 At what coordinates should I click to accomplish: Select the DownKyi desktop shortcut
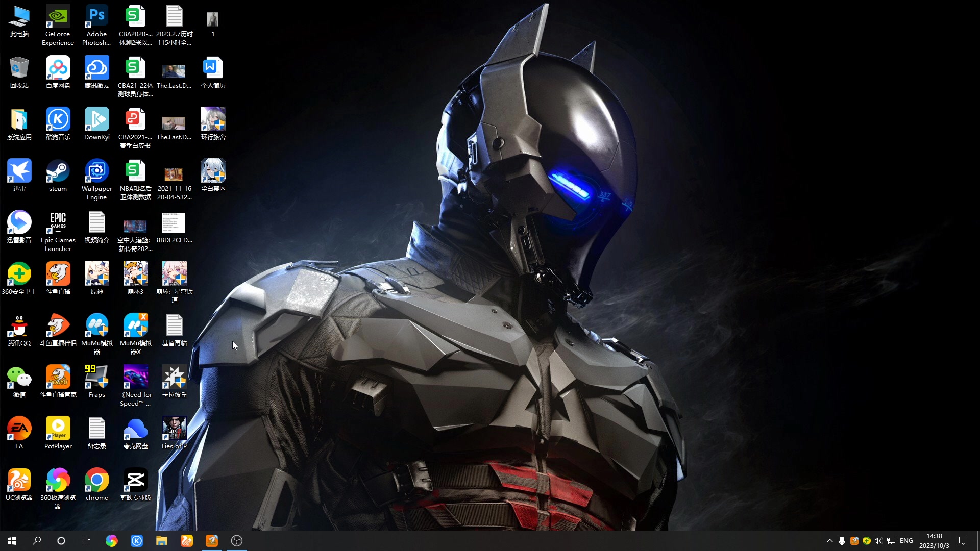(97, 124)
